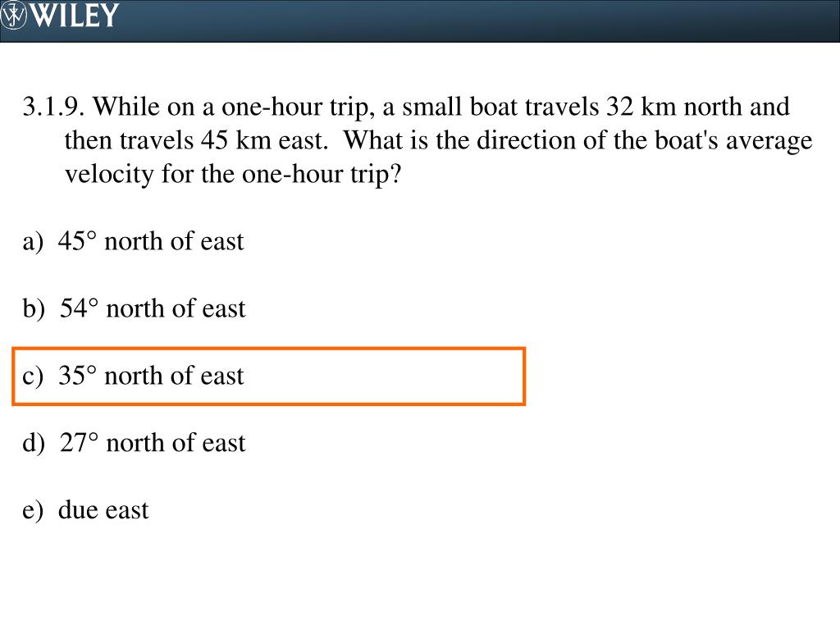The height and width of the screenshot is (630, 840).
Task: Click the dark blue header bar
Action: [420, 21]
